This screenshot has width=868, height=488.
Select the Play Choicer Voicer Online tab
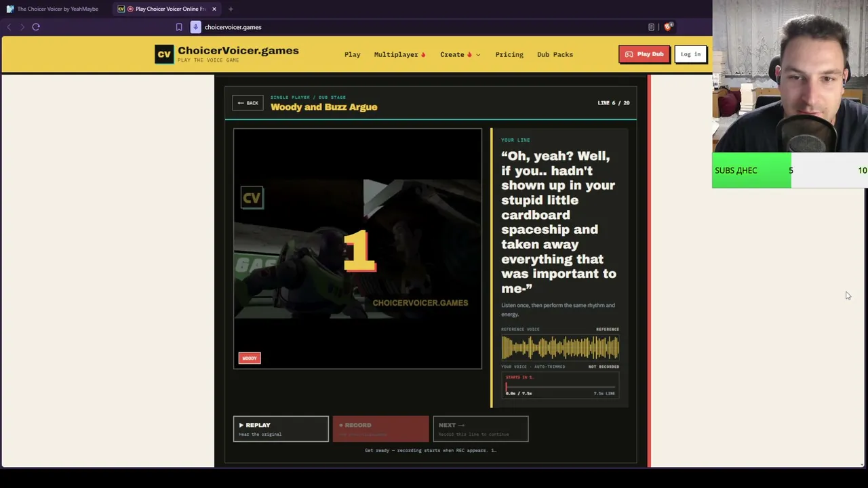(x=166, y=9)
